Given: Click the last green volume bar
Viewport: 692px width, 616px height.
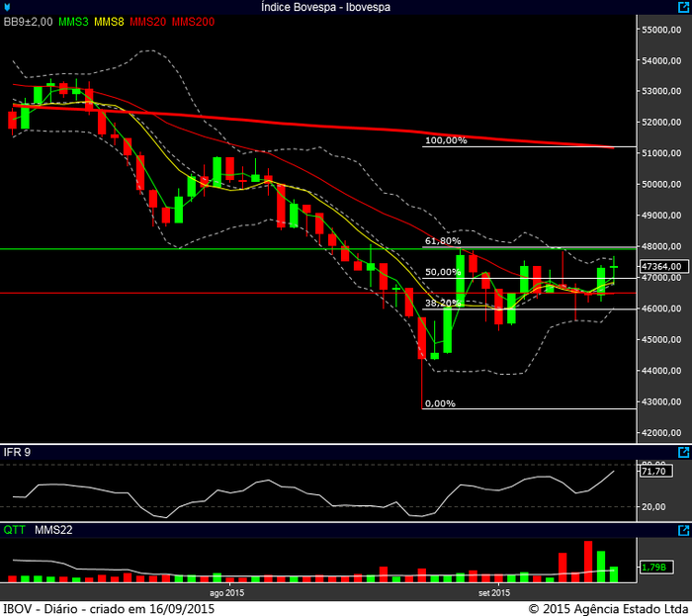Looking at the screenshot, I should click(x=614, y=574).
